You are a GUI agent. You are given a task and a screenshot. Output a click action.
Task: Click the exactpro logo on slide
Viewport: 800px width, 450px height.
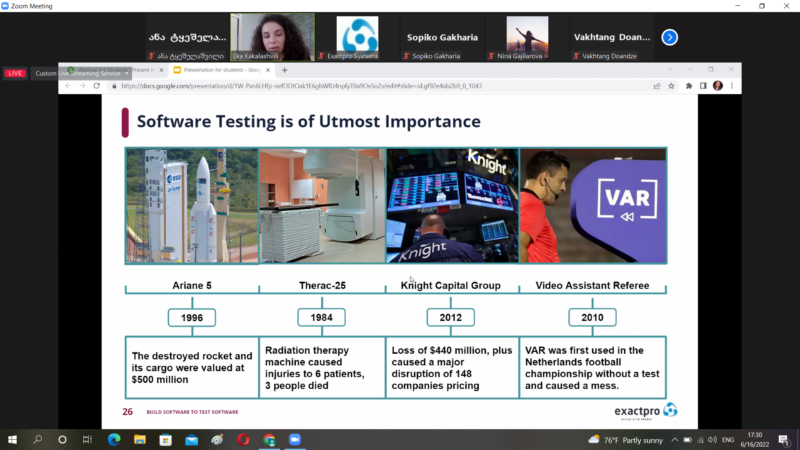(646, 411)
